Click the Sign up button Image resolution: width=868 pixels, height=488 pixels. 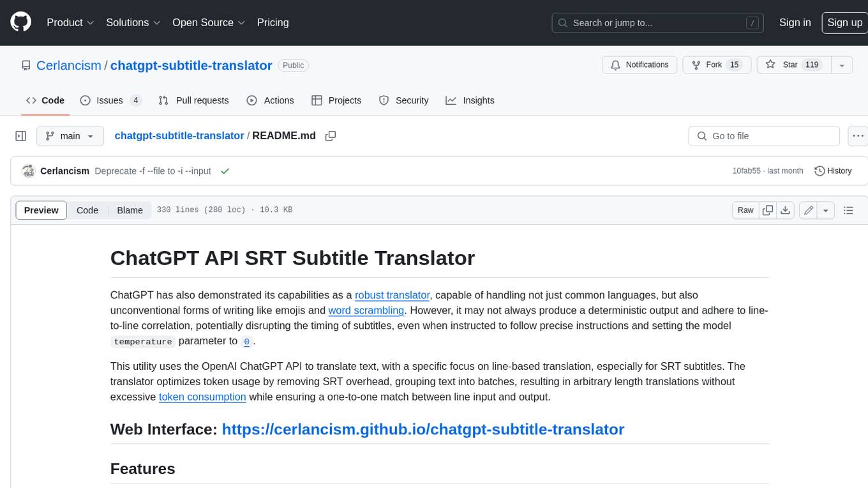tap(844, 22)
